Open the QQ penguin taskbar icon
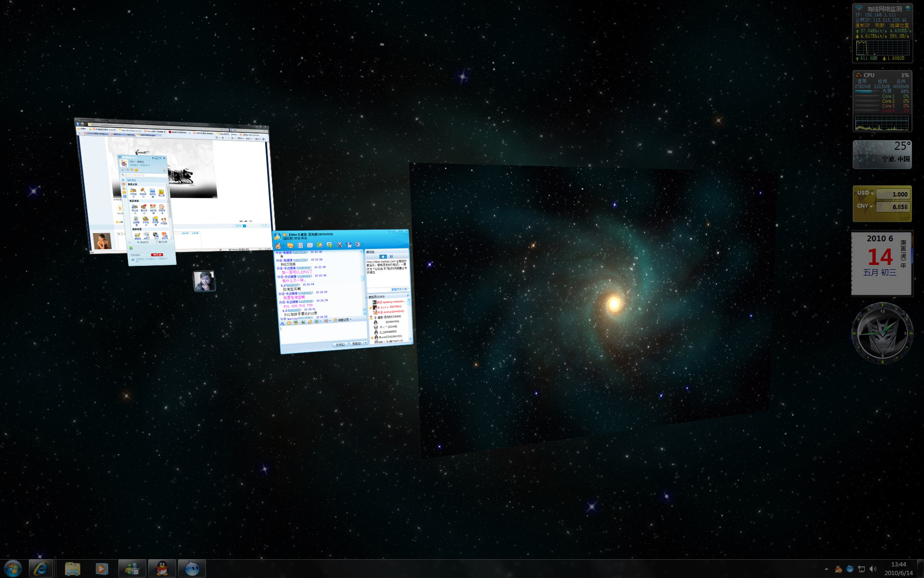 [x=162, y=569]
